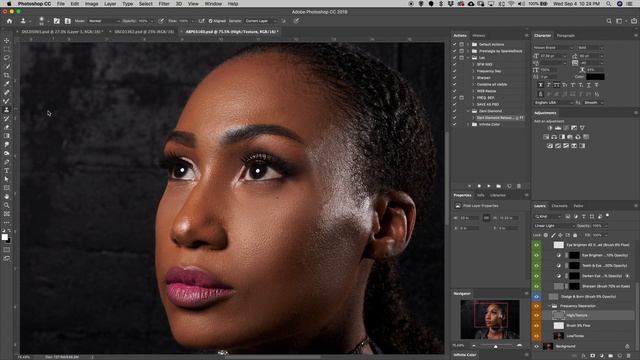The width and height of the screenshot is (640, 360).
Task: Select the Clone Stamp tool
Action: click(7, 109)
